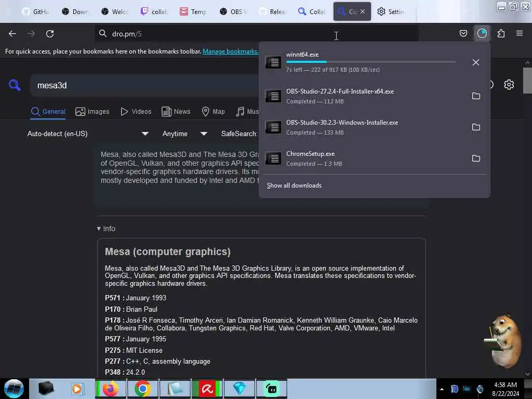
Task: Open the extensions puzzle-piece icon
Action: click(x=501, y=33)
